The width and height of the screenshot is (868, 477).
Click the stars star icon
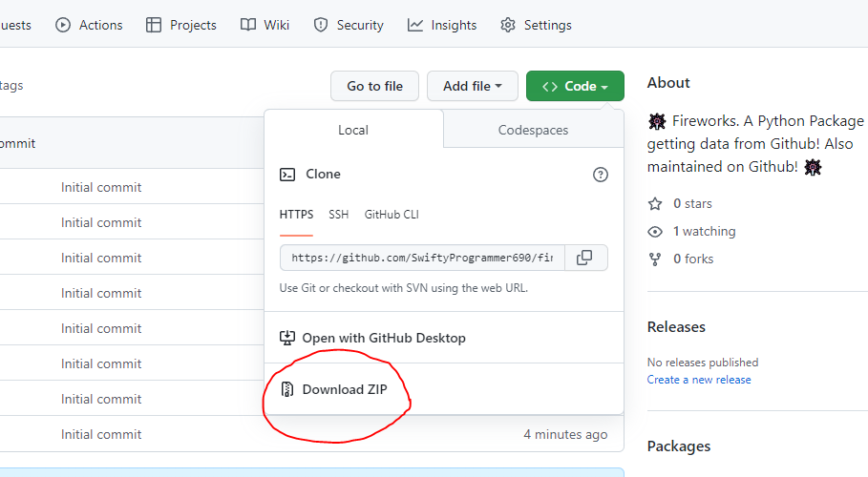(655, 204)
